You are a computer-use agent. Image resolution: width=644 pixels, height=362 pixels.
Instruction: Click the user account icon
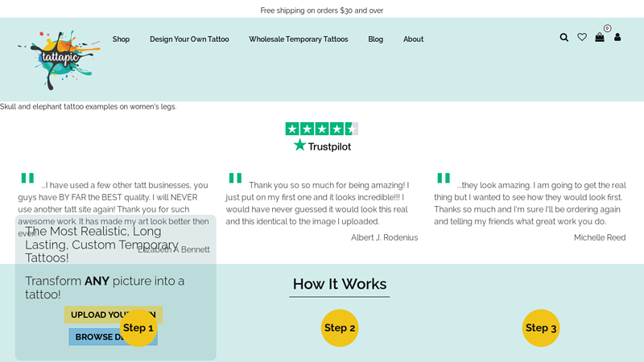tap(617, 37)
